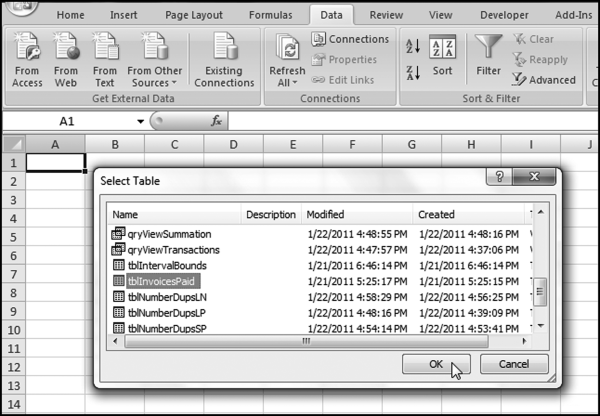Click the horizontal scrollbar thumb
Screen dimensions: 600x416
point(306,341)
